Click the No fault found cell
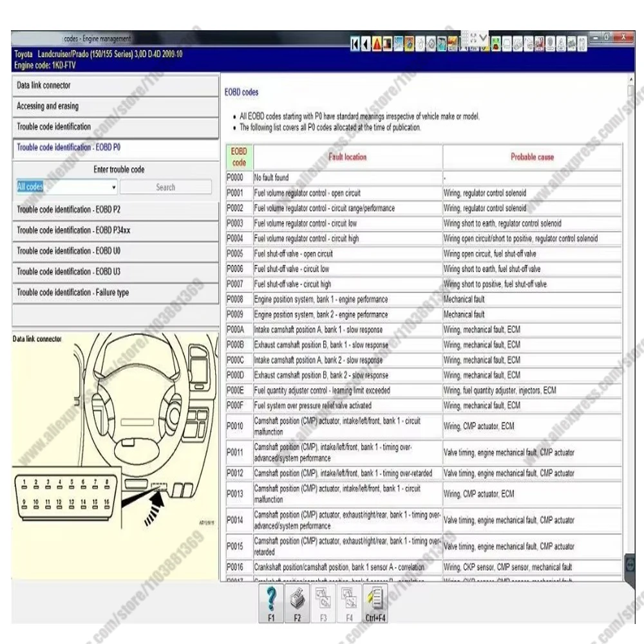 click(x=348, y=178)
